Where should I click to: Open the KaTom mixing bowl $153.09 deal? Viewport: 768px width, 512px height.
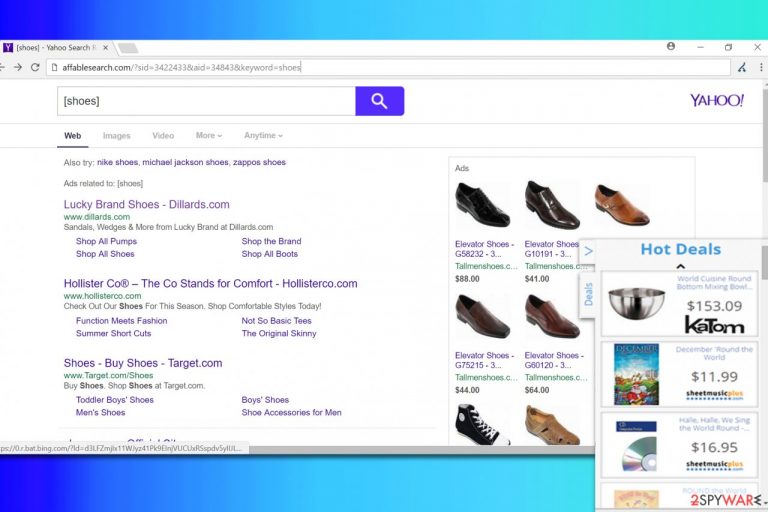[679, 304]
